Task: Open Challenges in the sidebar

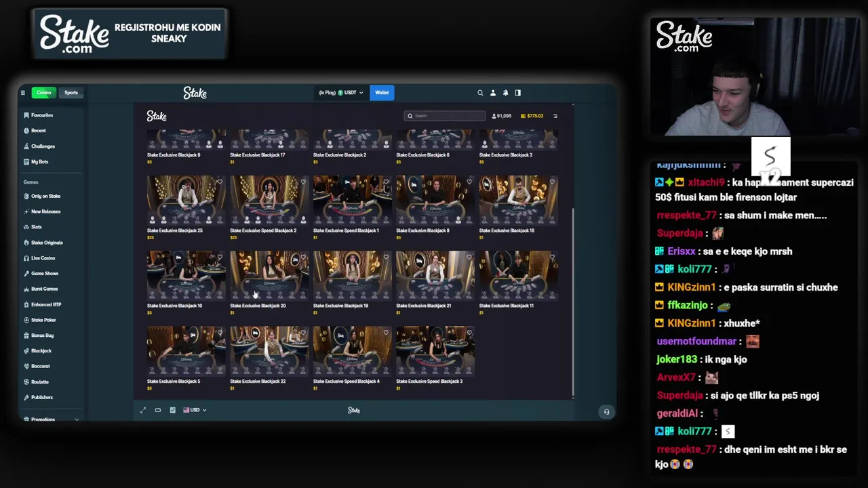Action: [39, 146]
